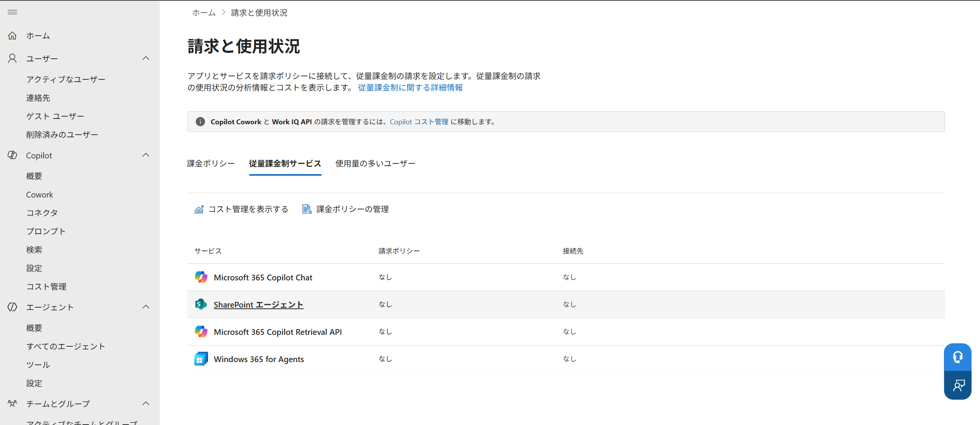Open Cowork in the sidebar
The width and height of the screenshot is (980, 425).
point(40,194)
